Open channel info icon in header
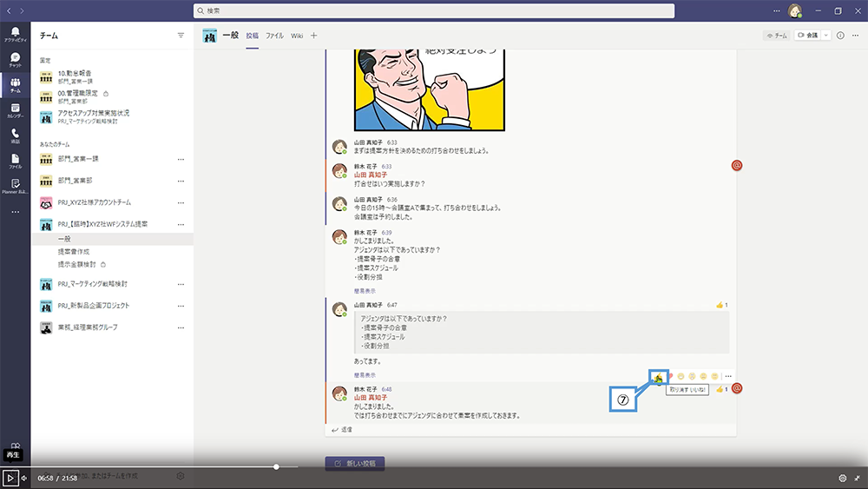The height and width of the screenshot is (489, 868). [840, 36]
